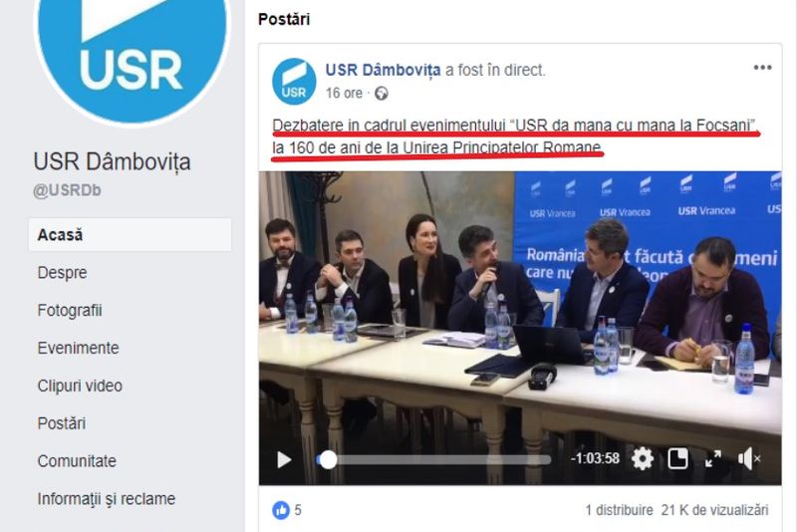797x532 pixels.
Task: Open the post options three-dot menu
Action: (762, 68)
